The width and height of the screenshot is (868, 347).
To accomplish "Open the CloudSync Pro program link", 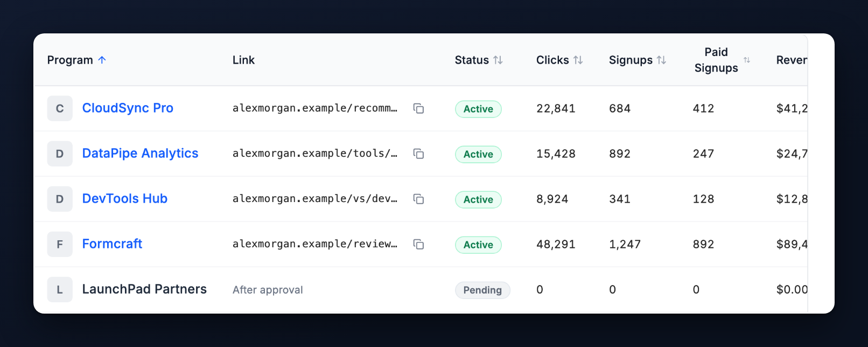I will [x=128, y=108].
